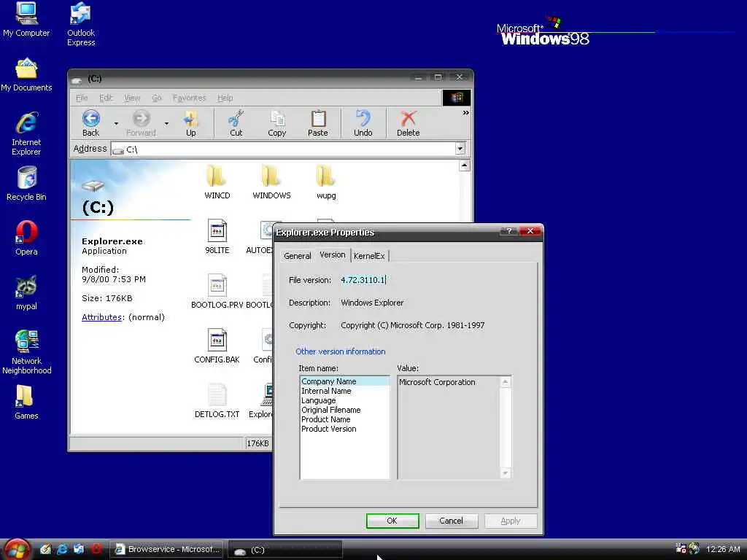The width and height of the screenshot is (747, 560).
Task: Open the Forward history dropdown arrow
Action: [x=166, y=124]
